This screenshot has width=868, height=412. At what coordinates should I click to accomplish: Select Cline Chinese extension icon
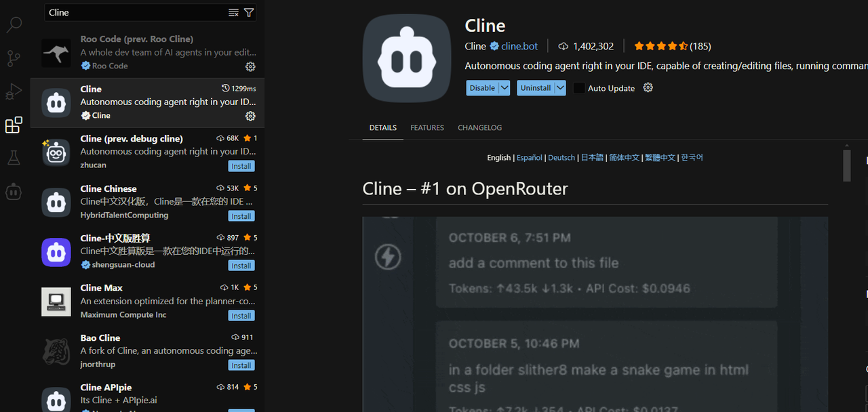coord(56,202)
